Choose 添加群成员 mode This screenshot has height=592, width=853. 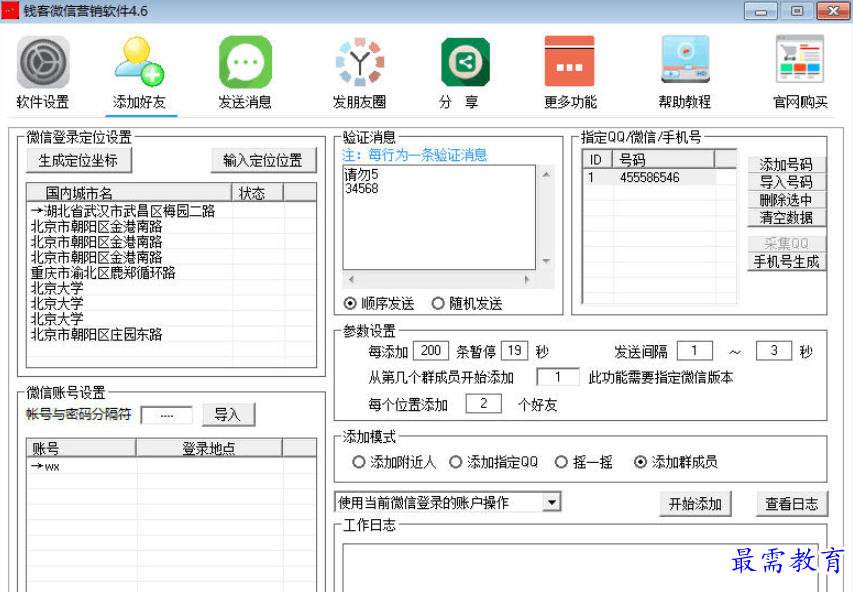[676, 462]
